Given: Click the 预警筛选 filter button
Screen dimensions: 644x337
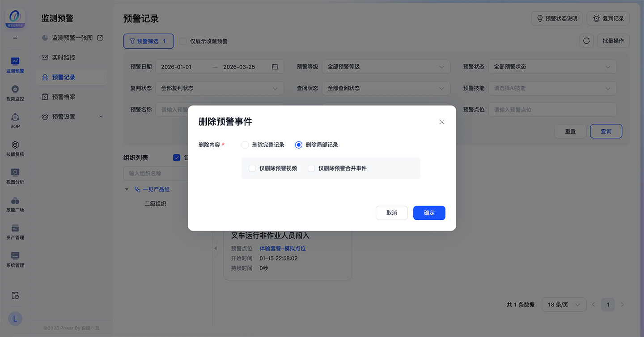Looking at the screenshot, I should 148,41.
